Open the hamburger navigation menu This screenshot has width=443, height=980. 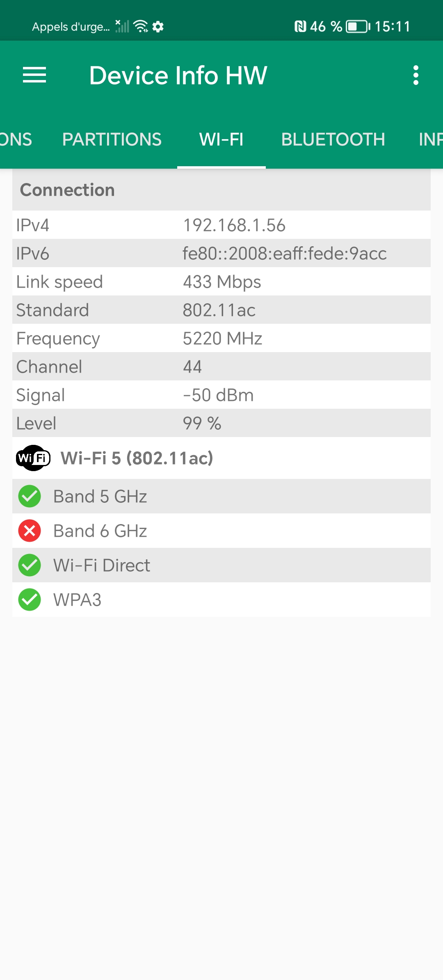click(x=34, y=75)
